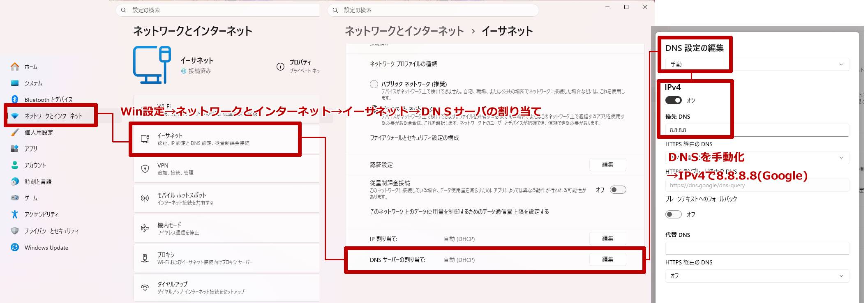
Task: Toggle the IPv4 switch off
Action: coord(673,100)
